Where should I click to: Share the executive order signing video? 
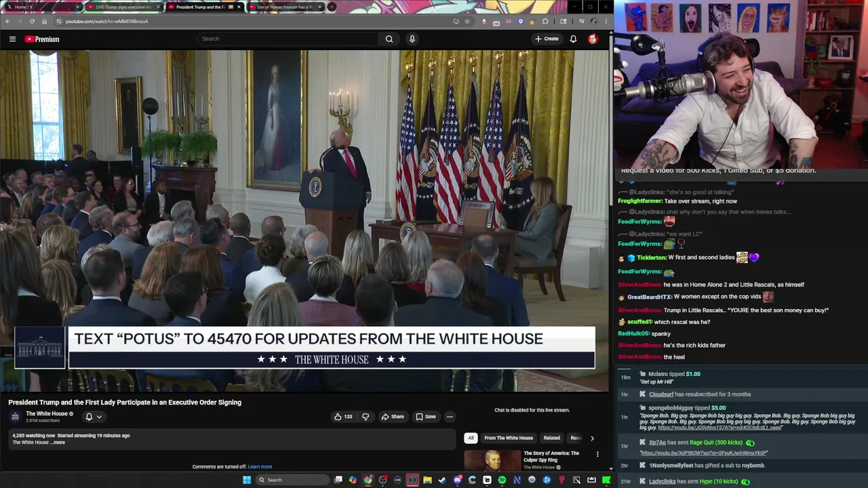pos(393,417)
